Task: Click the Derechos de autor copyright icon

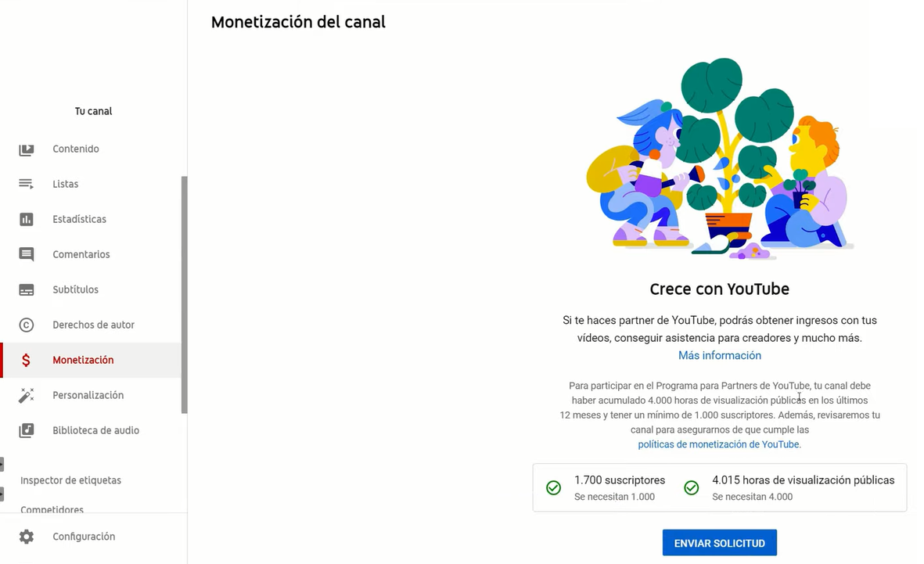Action: pyautogui.click(x=26, y=325)
